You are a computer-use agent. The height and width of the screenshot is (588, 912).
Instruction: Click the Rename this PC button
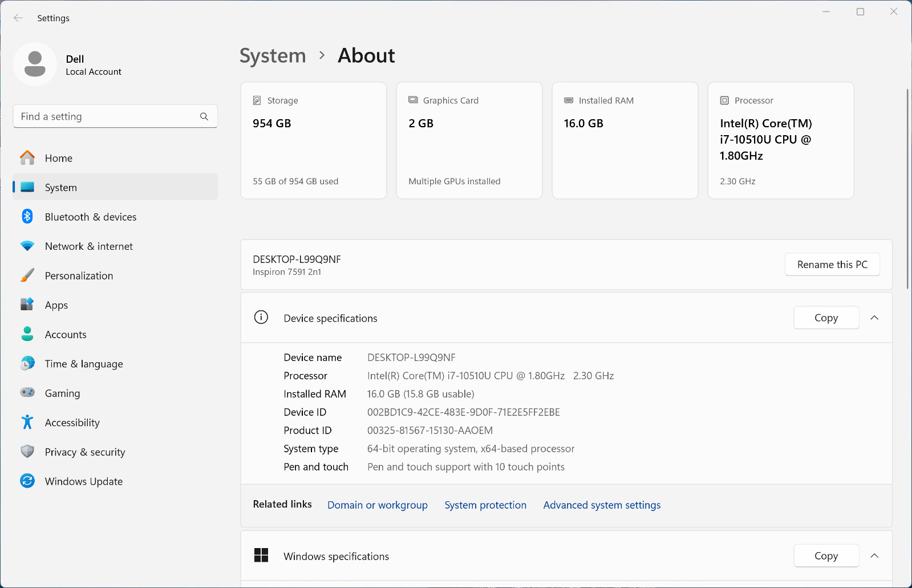pos(832,265)
